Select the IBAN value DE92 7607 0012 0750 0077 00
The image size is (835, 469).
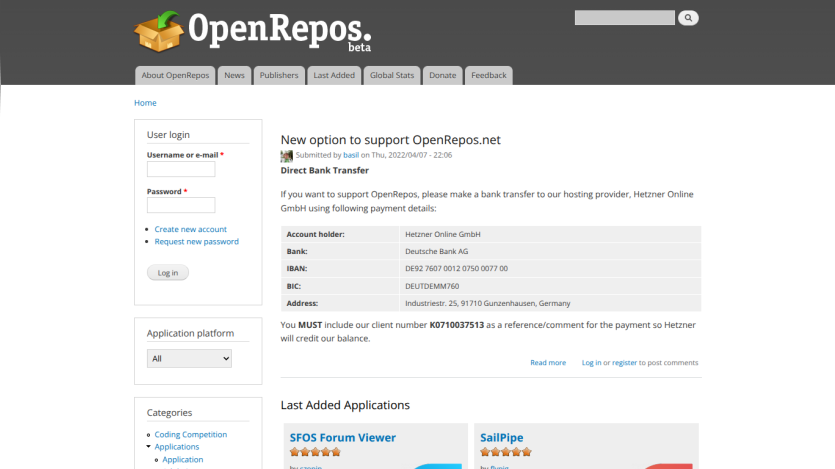(456, 268)
